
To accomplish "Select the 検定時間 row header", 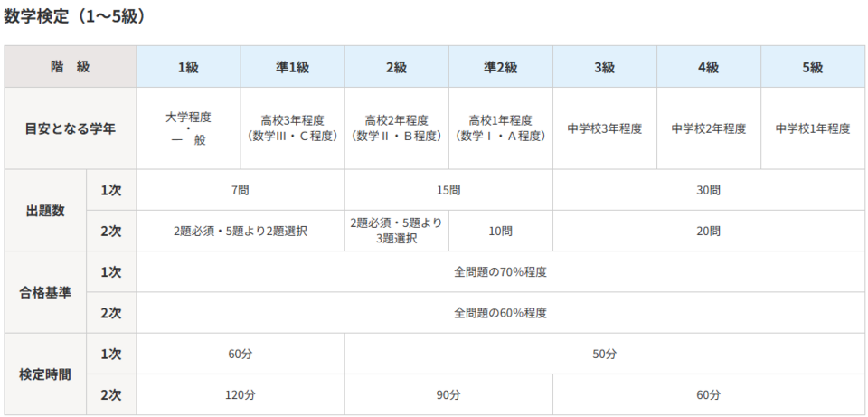I will [45, 374].
